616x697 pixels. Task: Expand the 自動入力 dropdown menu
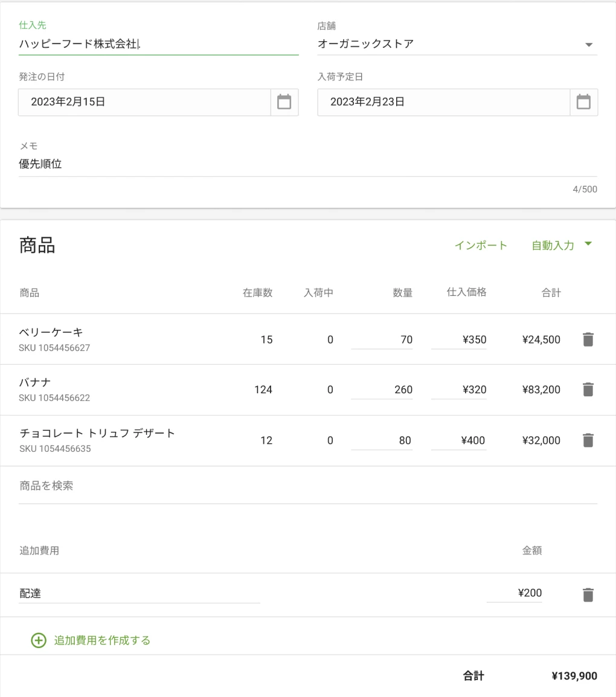(x=561, y=245)
